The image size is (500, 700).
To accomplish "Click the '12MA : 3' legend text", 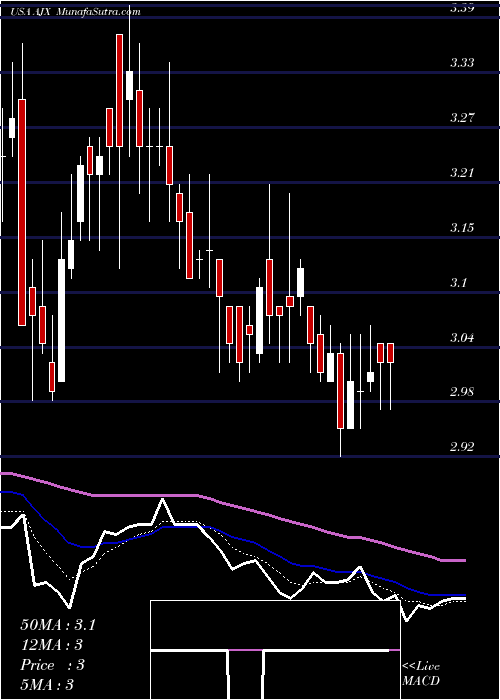I will click(x=52, y=645).
